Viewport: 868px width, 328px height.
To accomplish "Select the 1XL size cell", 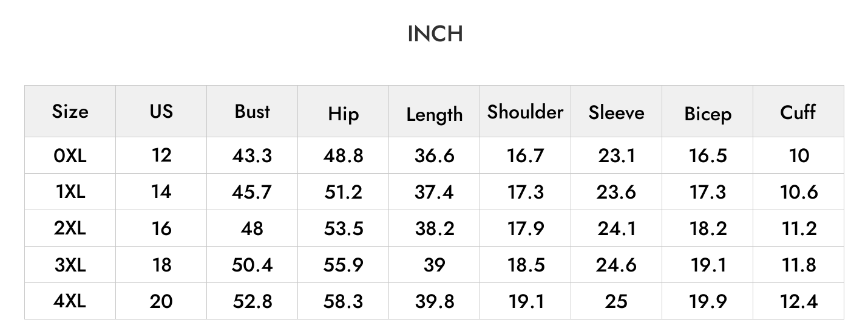I will (70, 192).
